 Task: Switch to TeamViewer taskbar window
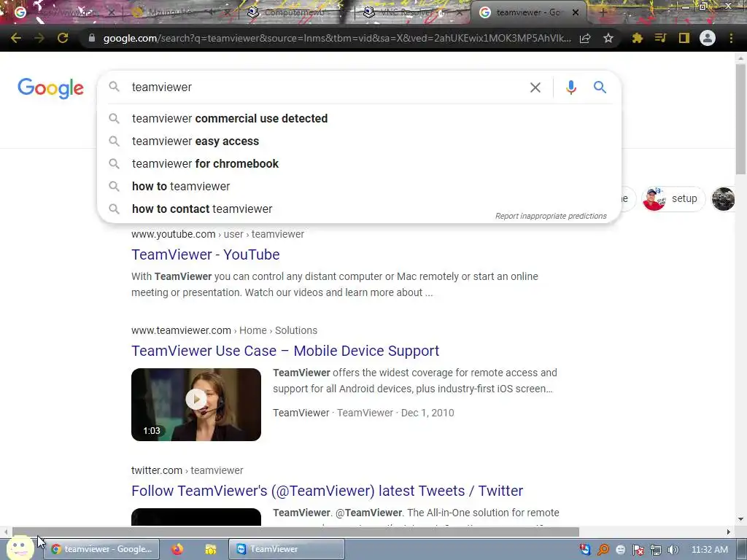point(286,549)
